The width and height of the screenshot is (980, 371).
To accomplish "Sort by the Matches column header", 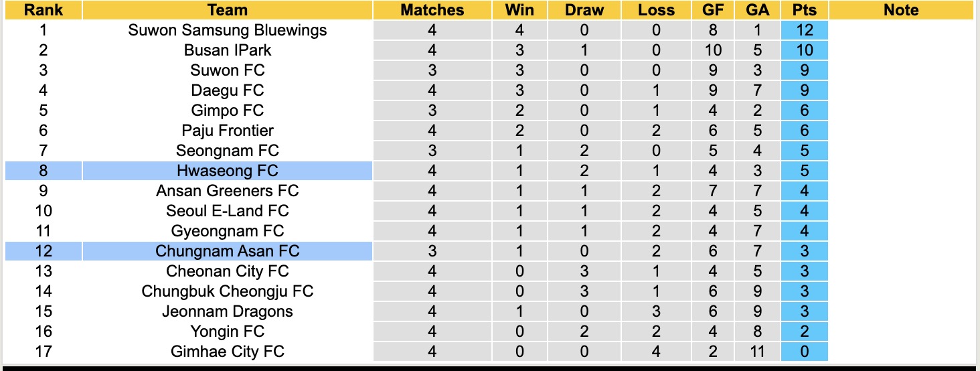I will [432, 10].
